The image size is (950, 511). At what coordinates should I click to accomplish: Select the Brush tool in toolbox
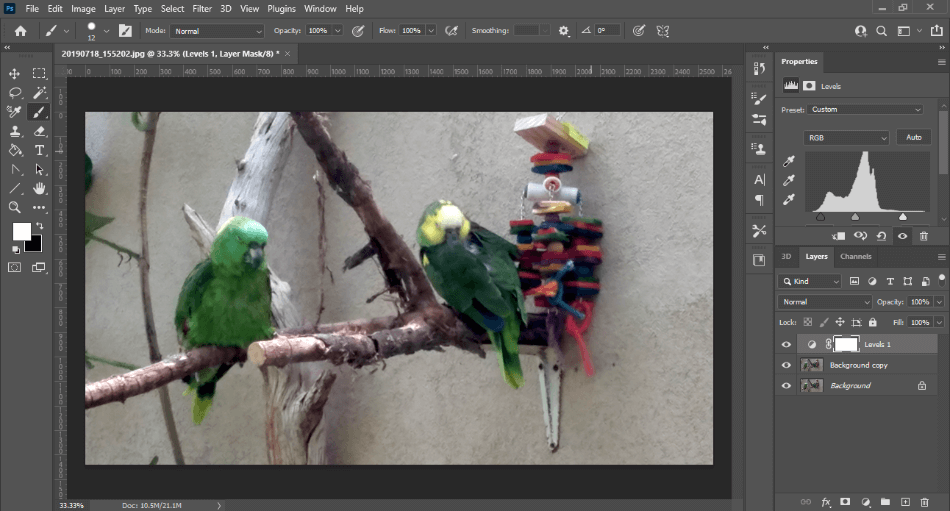(x=39, y=112)
